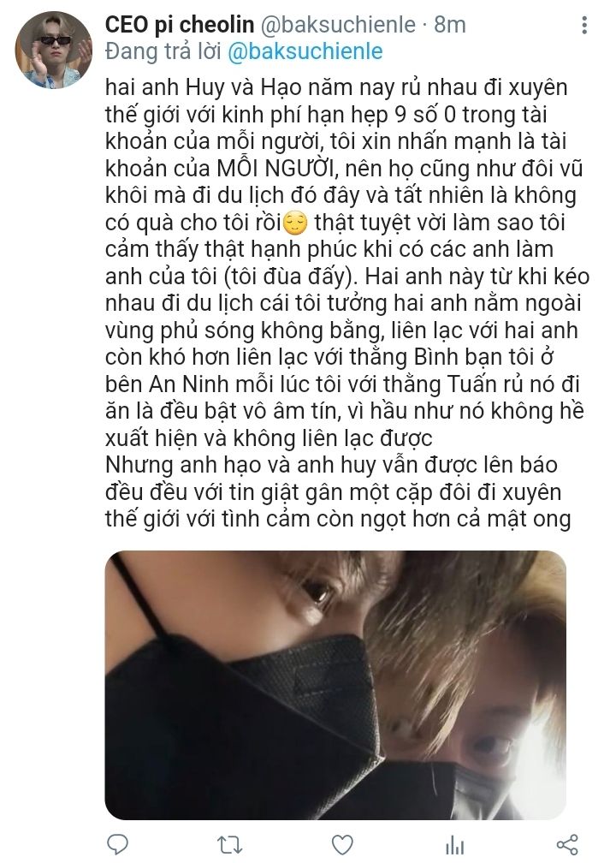The height and width of the screenshot is (863, 616).
Task: Open the profile avatar with sunglasses
Action: (54, 50)
